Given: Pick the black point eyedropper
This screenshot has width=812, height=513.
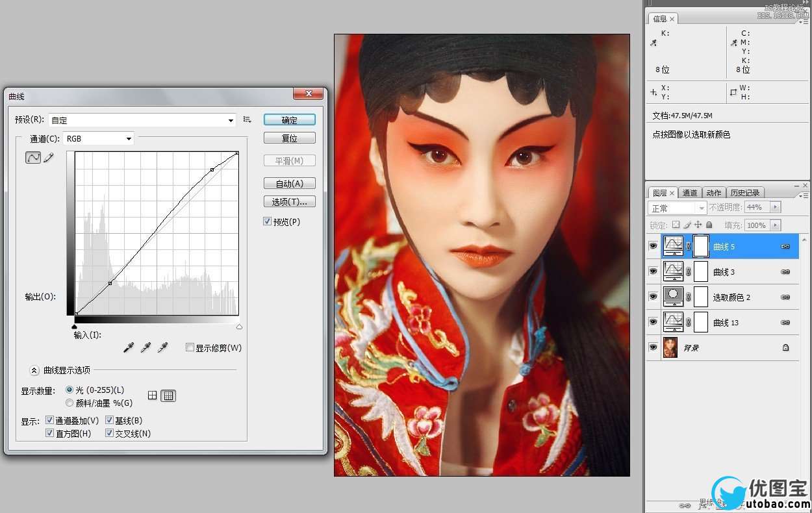Looking at the screenshot, I should 129,348.
